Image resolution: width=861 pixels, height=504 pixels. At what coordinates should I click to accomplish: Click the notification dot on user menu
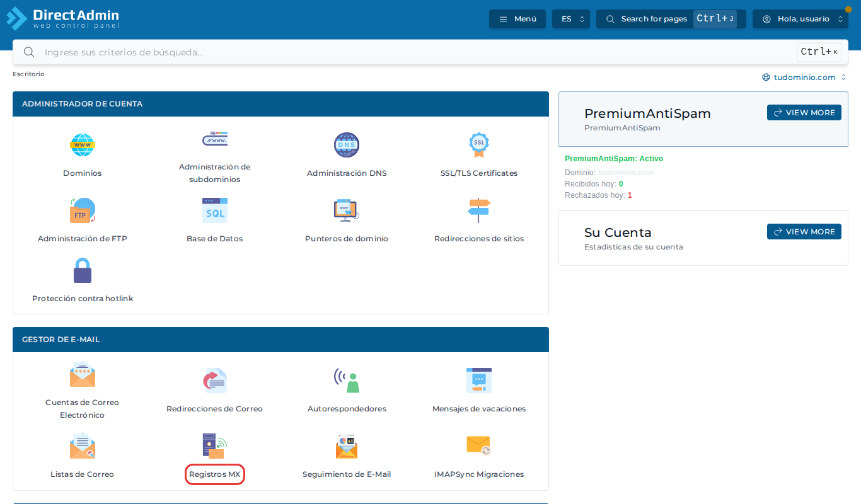848,9
